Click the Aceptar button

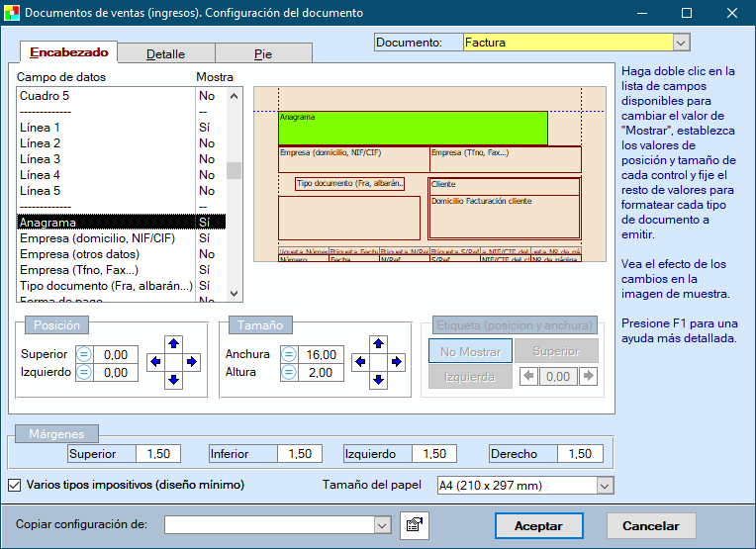(x=538, y=526)
